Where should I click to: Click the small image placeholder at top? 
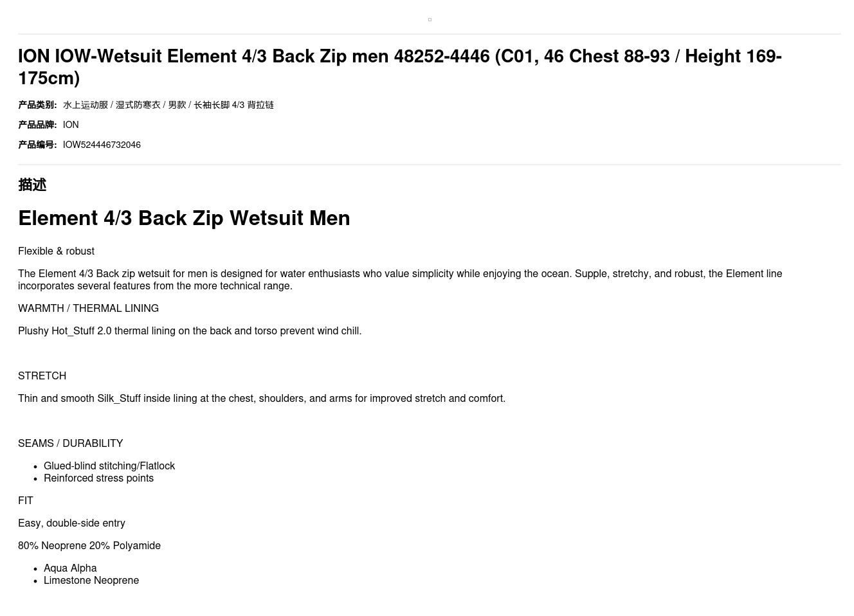pos(430,20)
